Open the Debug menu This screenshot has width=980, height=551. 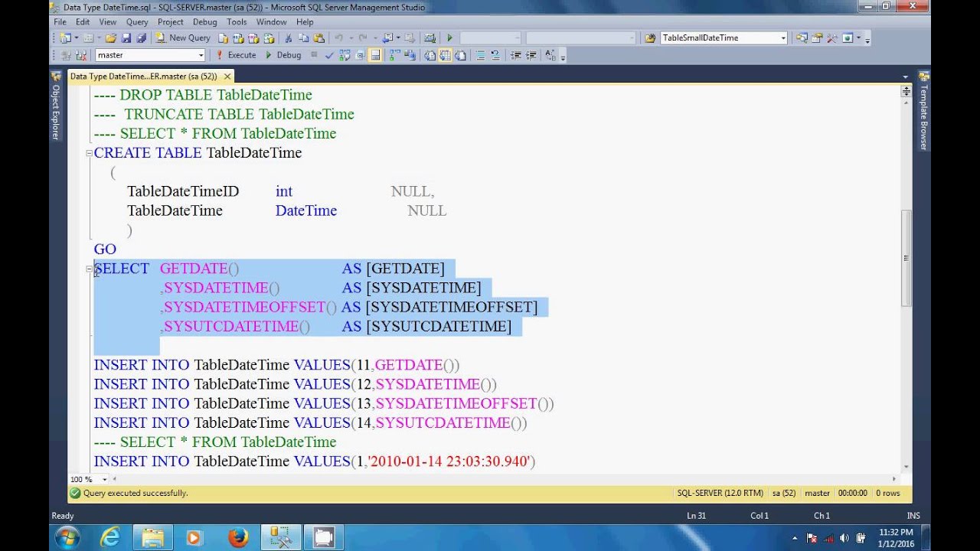click(204, 22)
